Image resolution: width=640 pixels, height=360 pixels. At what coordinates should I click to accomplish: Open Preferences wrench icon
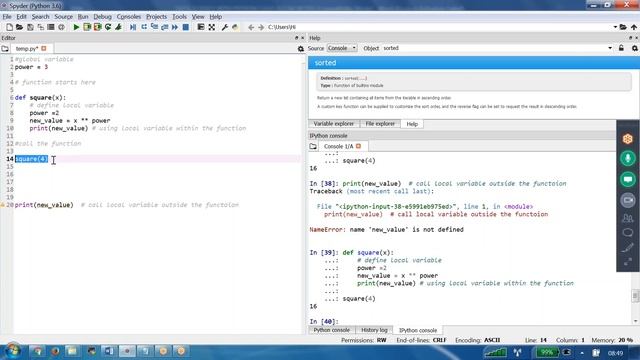pyautogui.click(x=224, y=27)
